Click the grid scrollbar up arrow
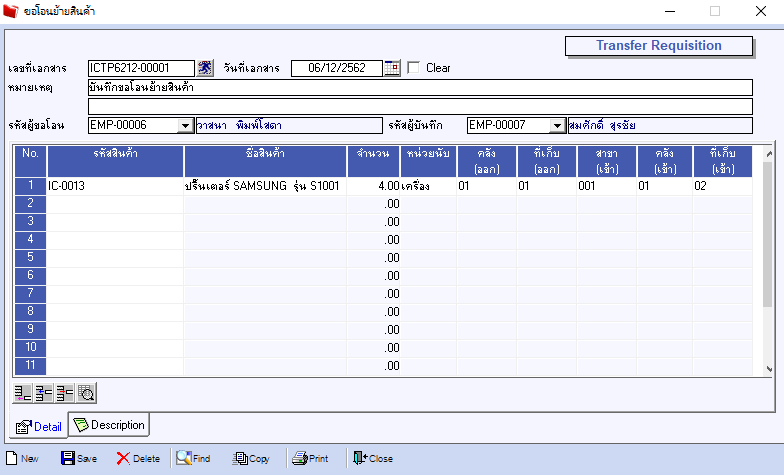This screenshot has width=784, height=475. 769,154
